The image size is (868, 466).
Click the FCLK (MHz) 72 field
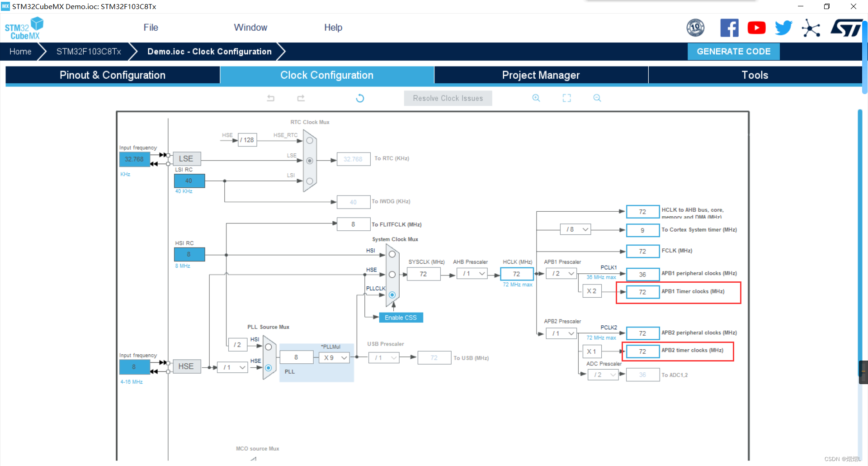[642, 252]
